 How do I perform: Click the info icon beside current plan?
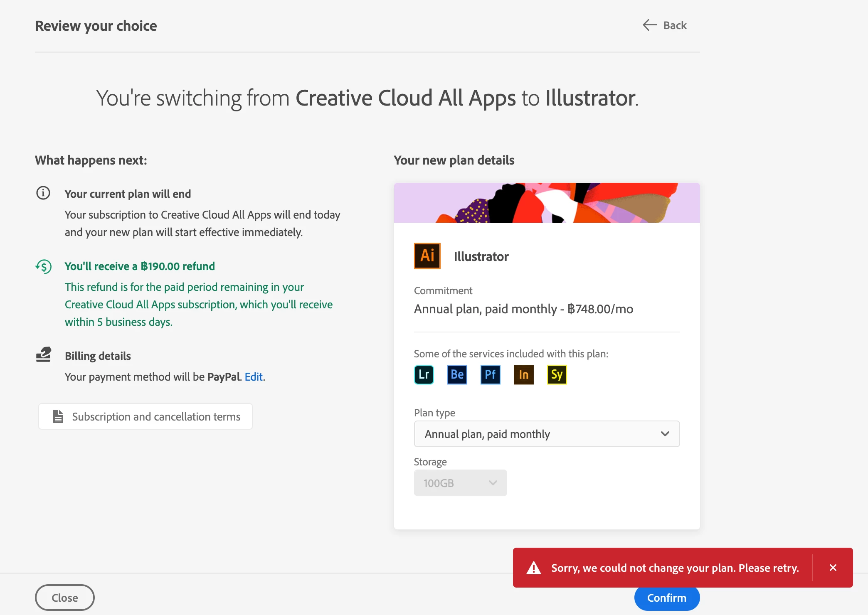43,193
